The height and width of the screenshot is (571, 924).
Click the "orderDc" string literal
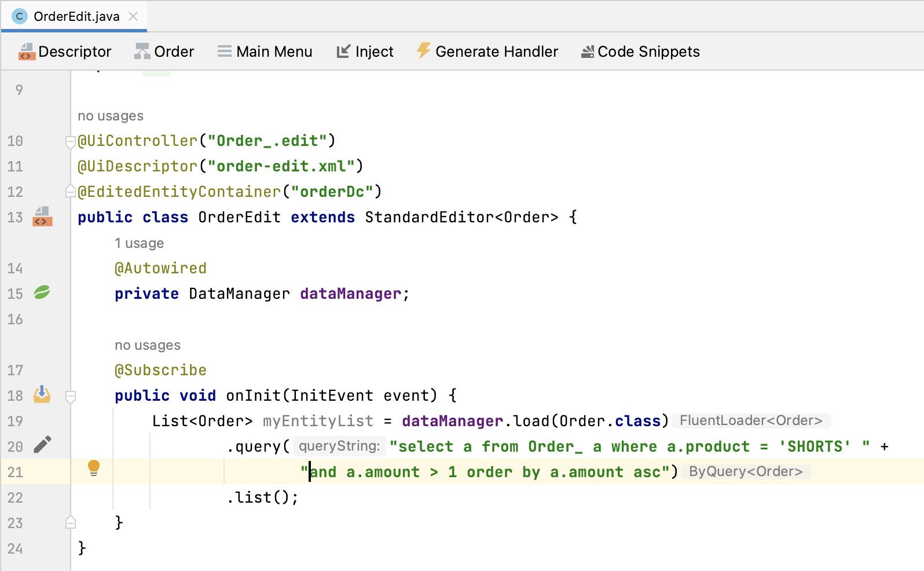click(x=332, y=192)
